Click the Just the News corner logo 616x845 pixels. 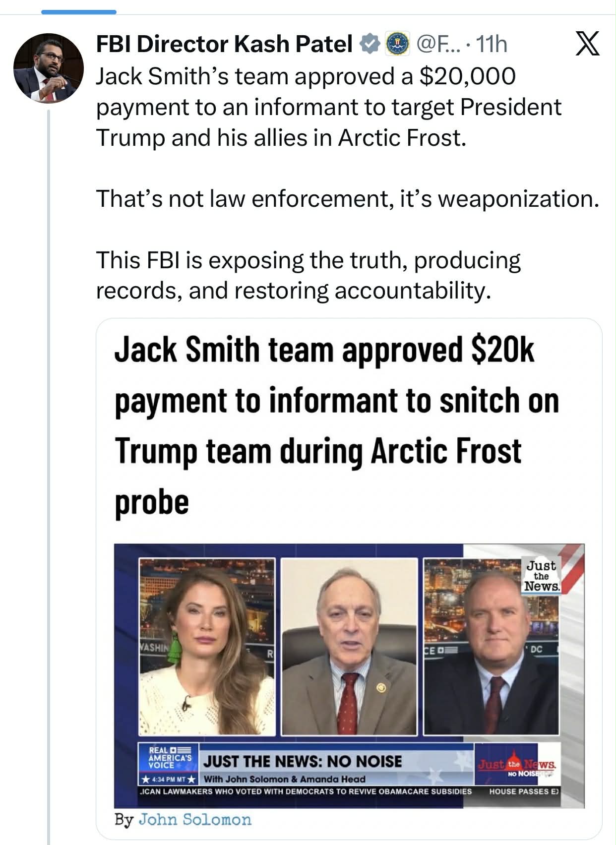(542, 575)
